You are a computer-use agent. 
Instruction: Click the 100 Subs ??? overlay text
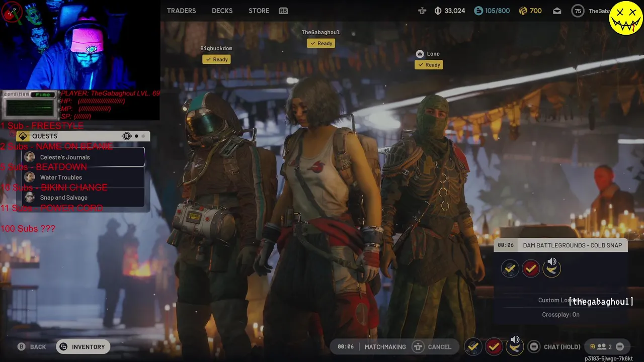[28, 229]
